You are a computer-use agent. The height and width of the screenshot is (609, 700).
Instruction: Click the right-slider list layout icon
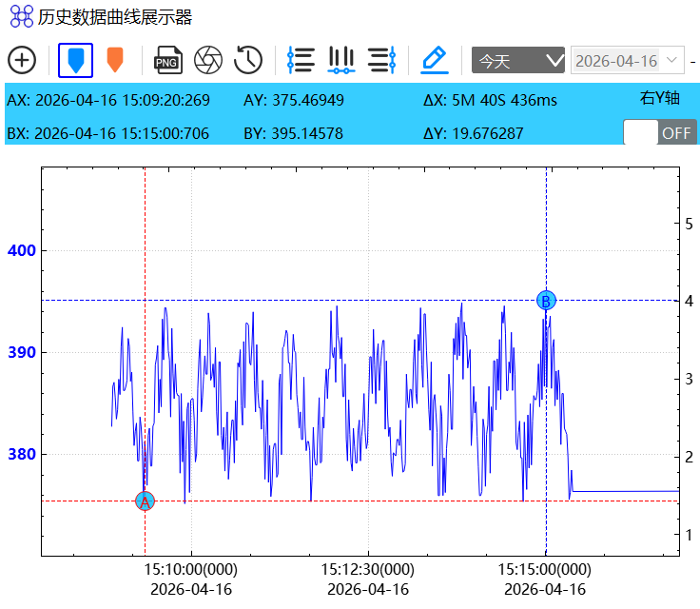(381, 60)
